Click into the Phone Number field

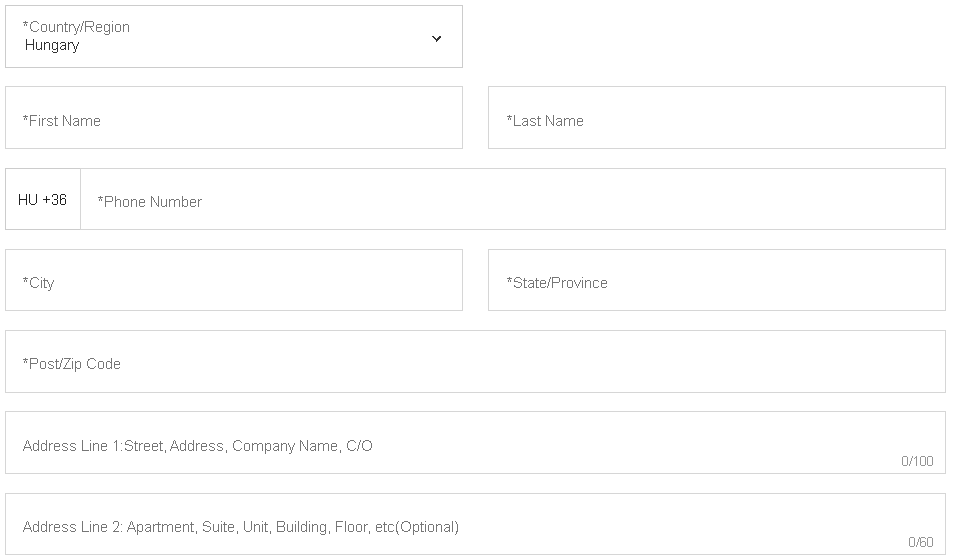(512, 200)
